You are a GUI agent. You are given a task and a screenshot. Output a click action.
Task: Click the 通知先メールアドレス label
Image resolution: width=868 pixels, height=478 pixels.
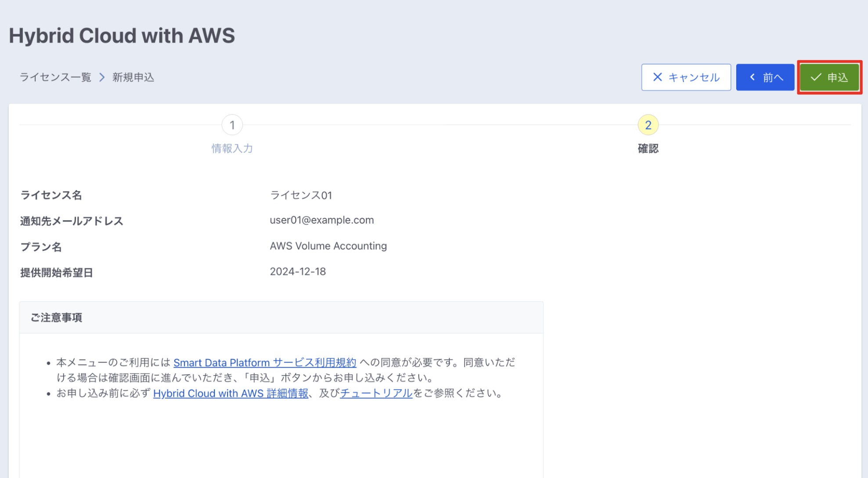72,221
